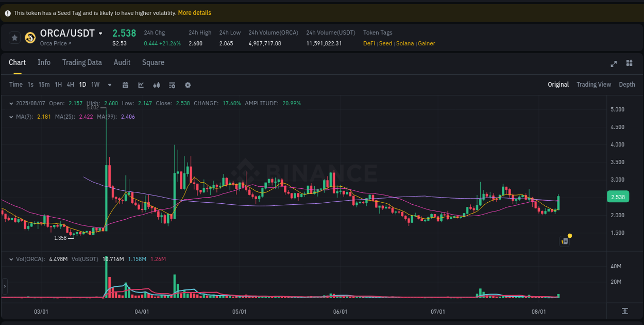Open the extra timeframes dropdown arrow
This screenshot has width=644, height=325.
coord(109,85)
